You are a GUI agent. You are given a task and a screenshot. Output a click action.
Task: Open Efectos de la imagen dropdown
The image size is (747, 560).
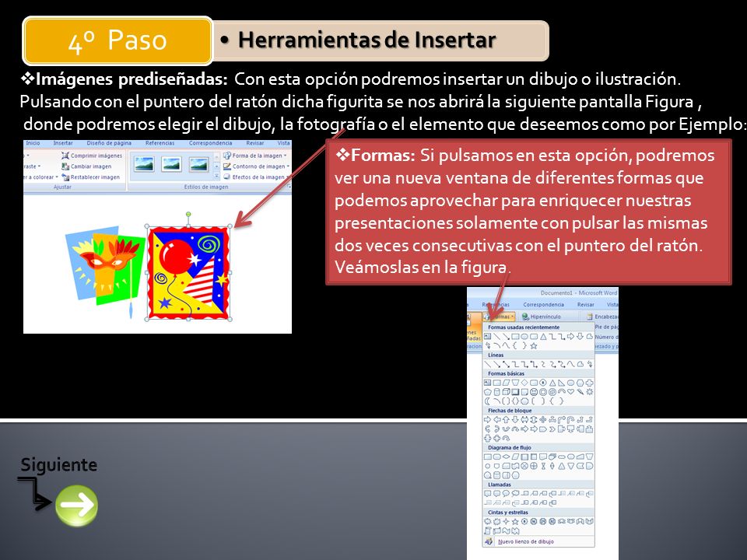coord(256,177)
